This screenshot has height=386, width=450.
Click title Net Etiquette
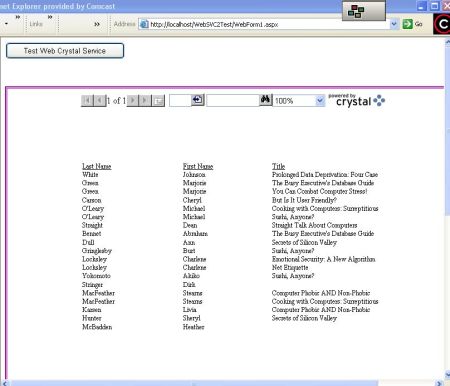290,268
